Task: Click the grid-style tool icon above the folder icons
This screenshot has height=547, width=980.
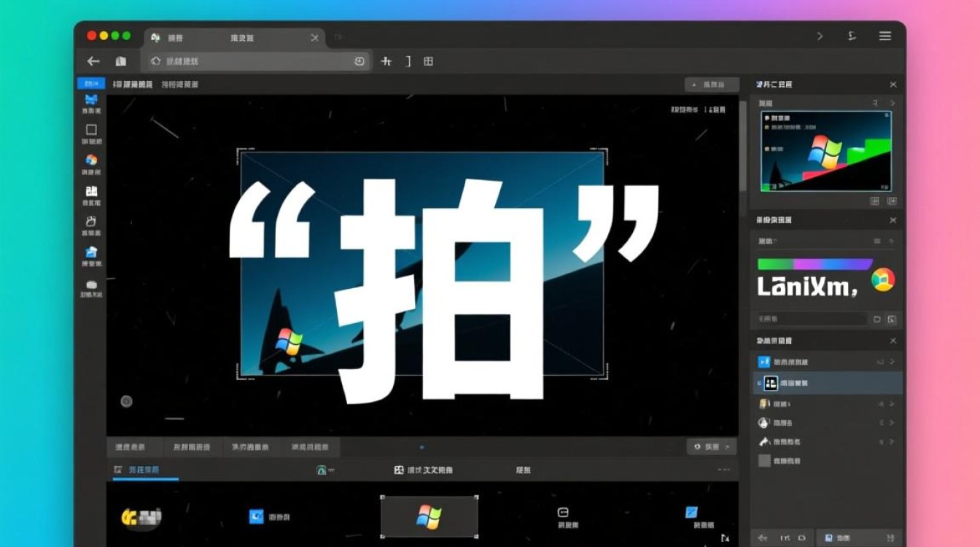Action: coord(90,190)
